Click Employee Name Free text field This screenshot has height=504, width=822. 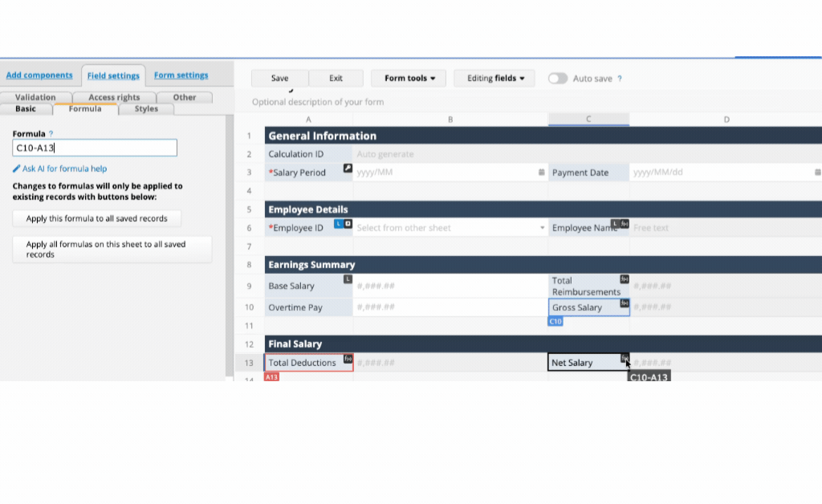pyautogui.click(x=726, y=228)
